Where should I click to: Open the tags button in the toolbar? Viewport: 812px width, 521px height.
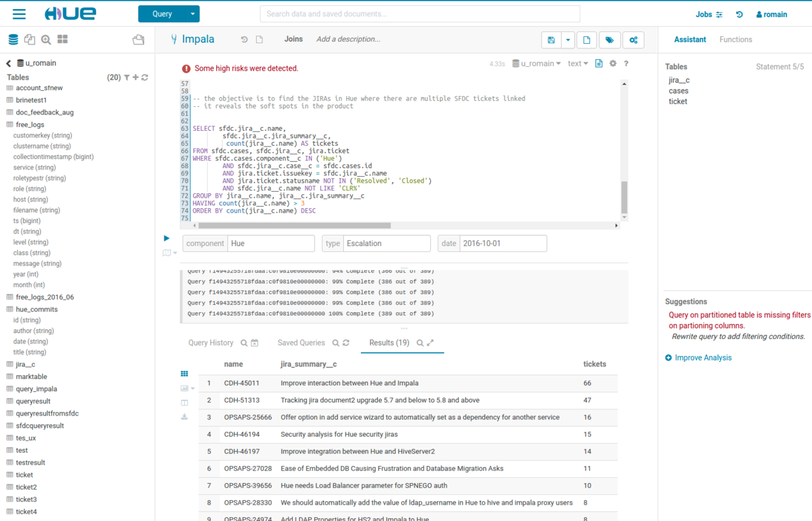[x=610, y=40]
